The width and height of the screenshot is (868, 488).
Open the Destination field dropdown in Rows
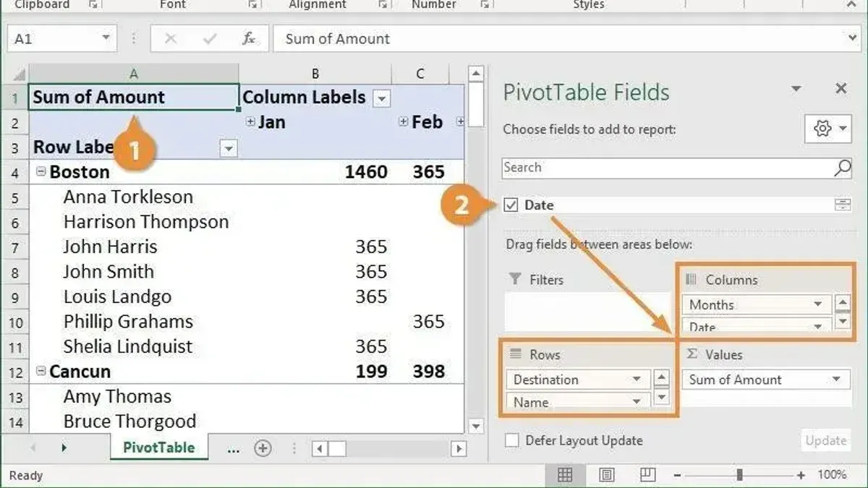click(x=637, y=379)
